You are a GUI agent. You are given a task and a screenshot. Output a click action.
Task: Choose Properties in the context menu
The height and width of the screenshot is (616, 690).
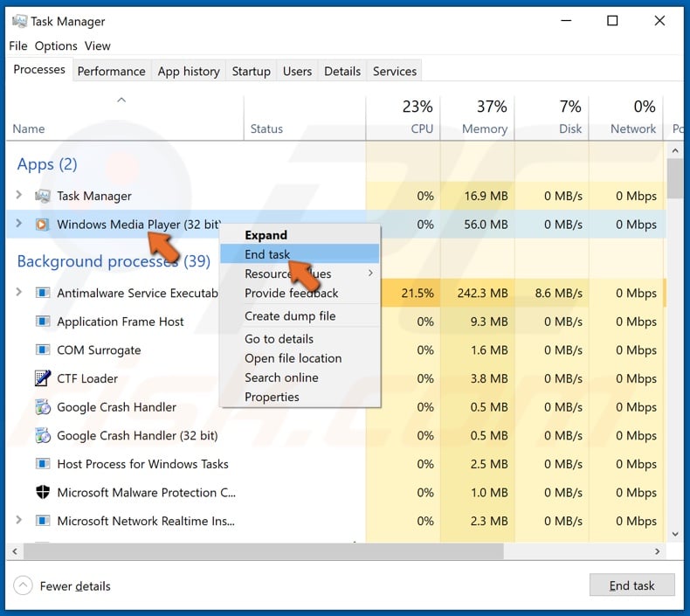[300, 397]
